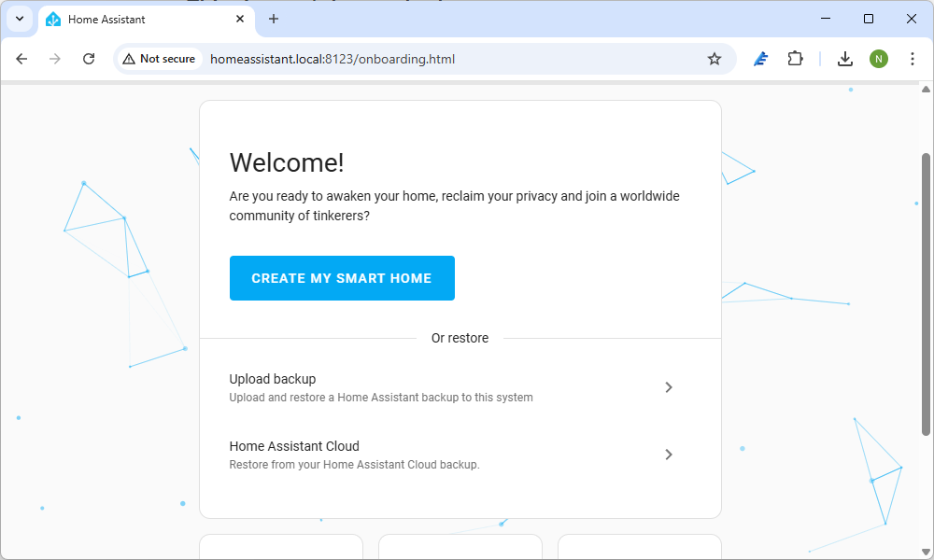
Task: Click the scrollbar up arrow
Action: pos(925,91)
